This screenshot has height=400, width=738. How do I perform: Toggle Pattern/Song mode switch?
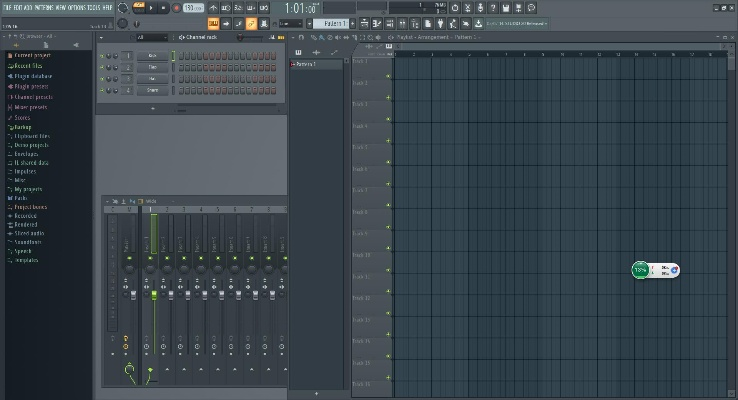pyautogui.click(x=139, y=8)
